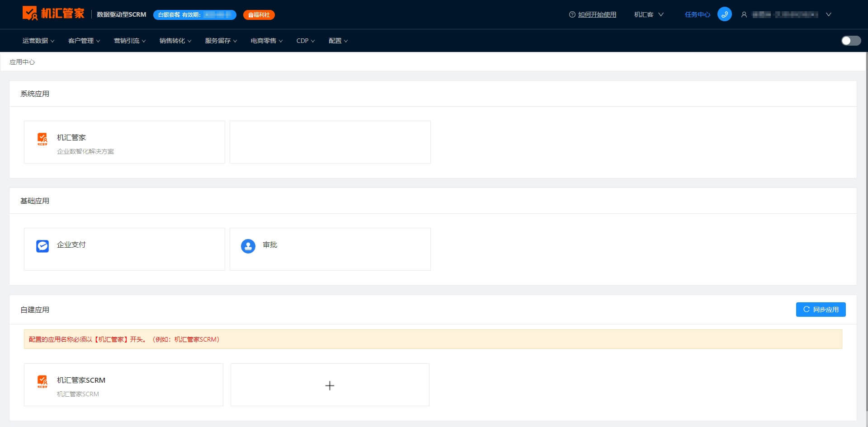
Task: Expand the 客户管理 menu
Action: (84, 41)
